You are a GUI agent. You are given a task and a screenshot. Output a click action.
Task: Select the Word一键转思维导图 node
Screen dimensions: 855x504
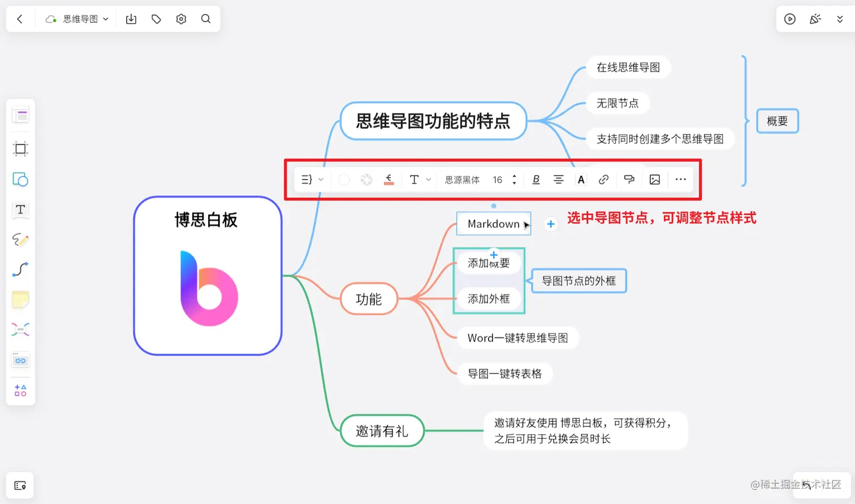pyautogui.click(x=517, y=338)
